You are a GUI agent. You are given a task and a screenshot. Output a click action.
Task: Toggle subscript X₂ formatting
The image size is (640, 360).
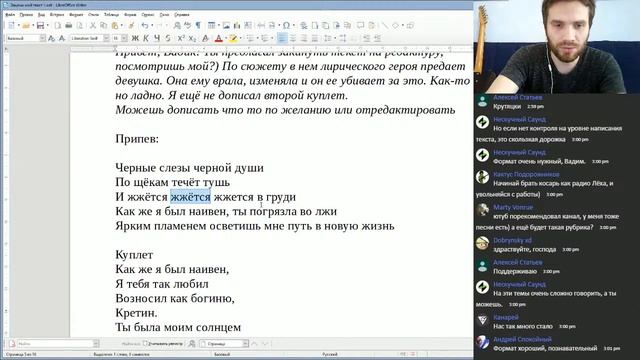tap(192, 38)
